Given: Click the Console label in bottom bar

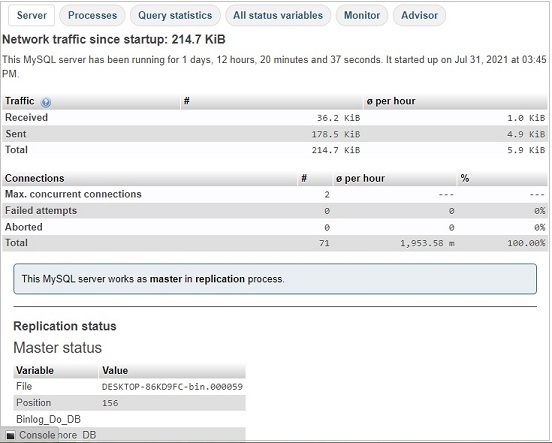Looking at the screenshot, I should coord(37,435).
